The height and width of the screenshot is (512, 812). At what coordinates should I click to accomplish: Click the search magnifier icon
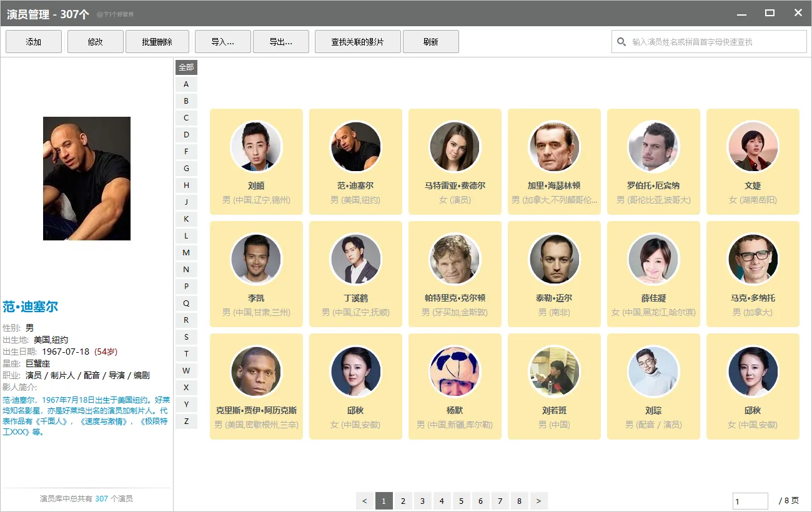pos(621,42)
